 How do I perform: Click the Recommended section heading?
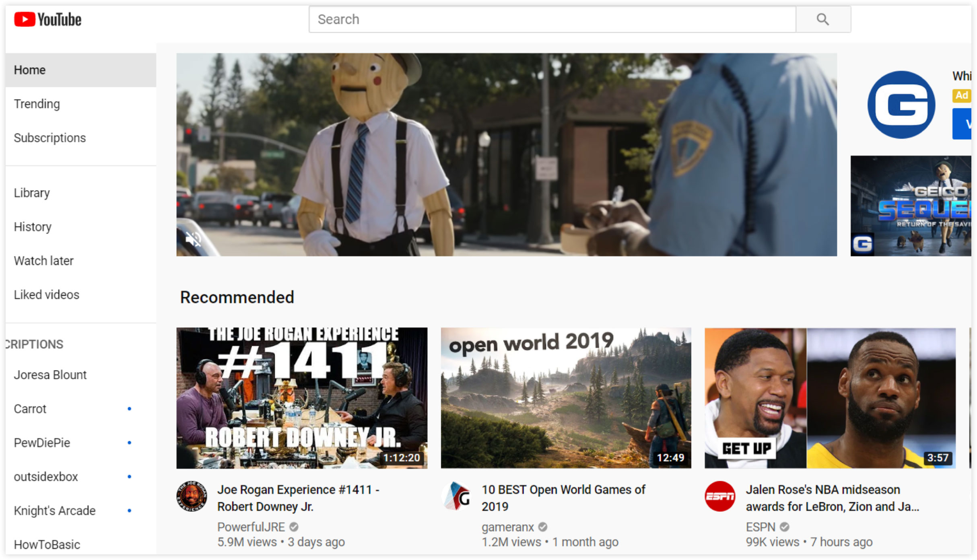tap(237, 297)
